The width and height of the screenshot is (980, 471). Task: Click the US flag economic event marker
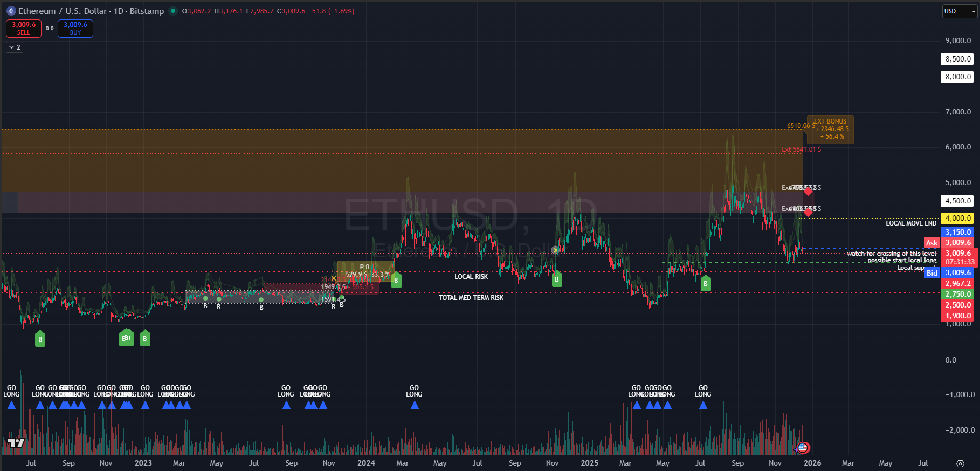pyautogui.click(x=803, y=447)
